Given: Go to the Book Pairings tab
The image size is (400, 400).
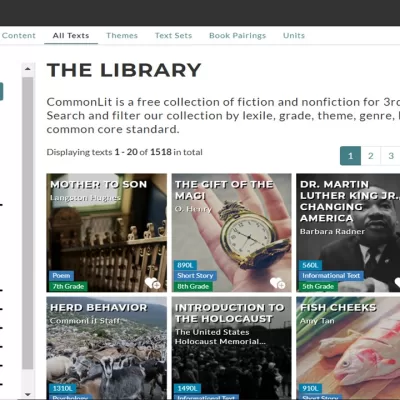Looking at the screenshot, I should pos(237,36).
